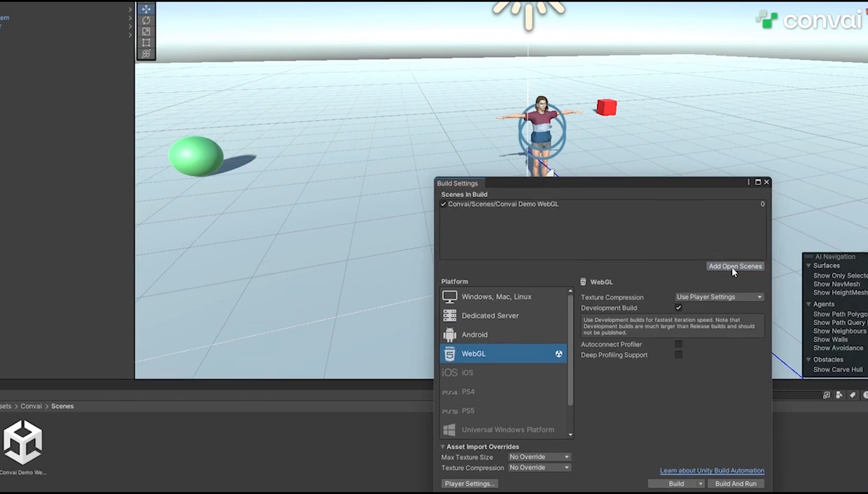Click the Add Open Scenes button

pos(735,266)
